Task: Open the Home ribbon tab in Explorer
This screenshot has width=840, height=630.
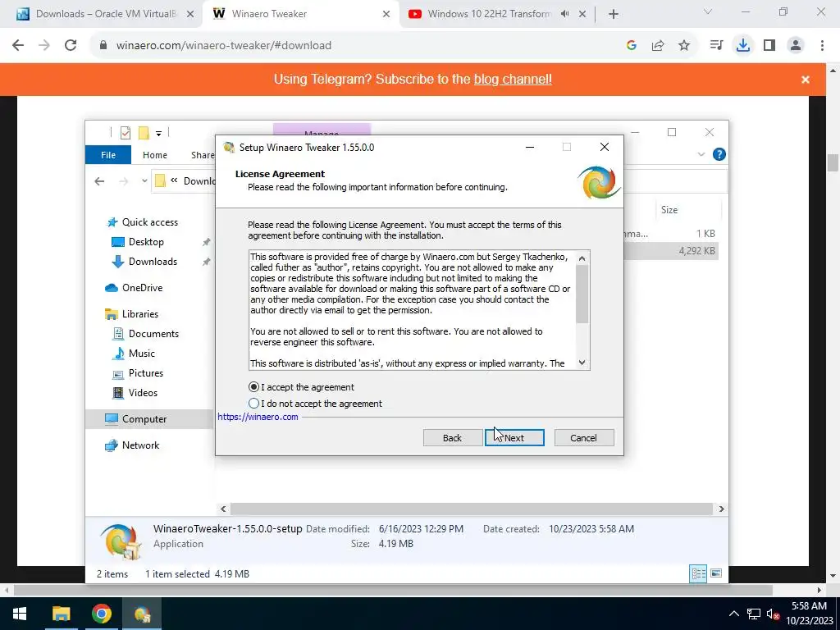Action: point(155,155)
